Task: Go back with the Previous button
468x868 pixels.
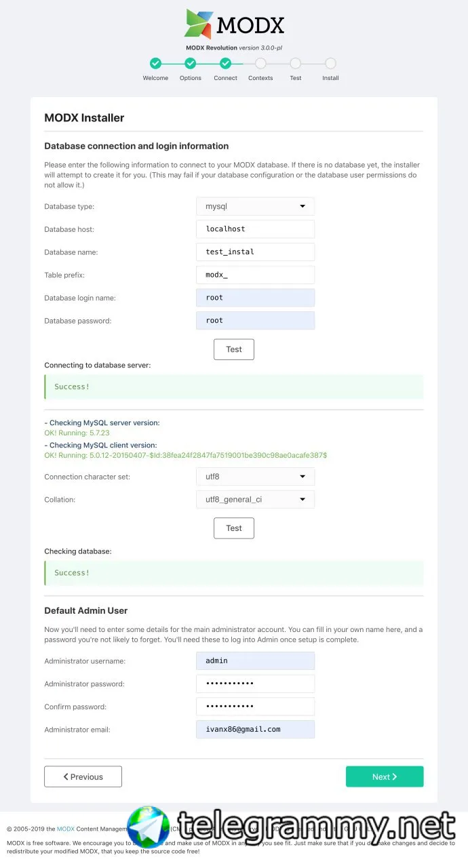Action: pos(83,776)
